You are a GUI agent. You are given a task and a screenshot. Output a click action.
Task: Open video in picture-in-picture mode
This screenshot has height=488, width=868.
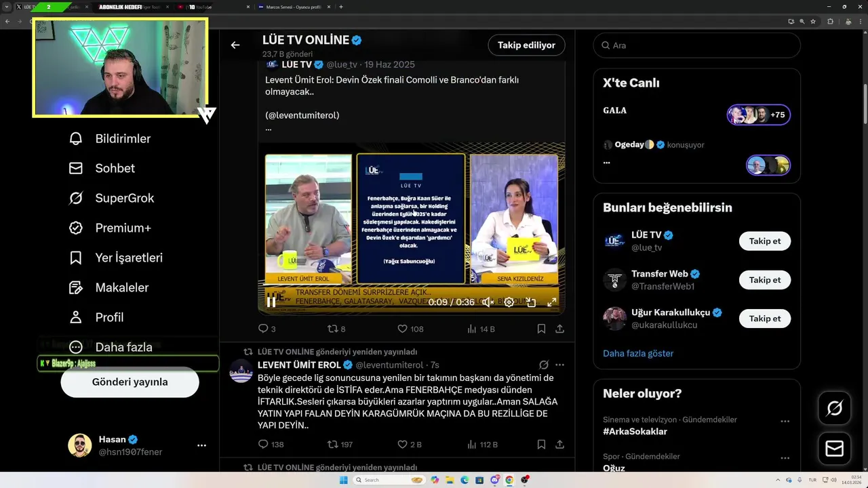point(531,302)
